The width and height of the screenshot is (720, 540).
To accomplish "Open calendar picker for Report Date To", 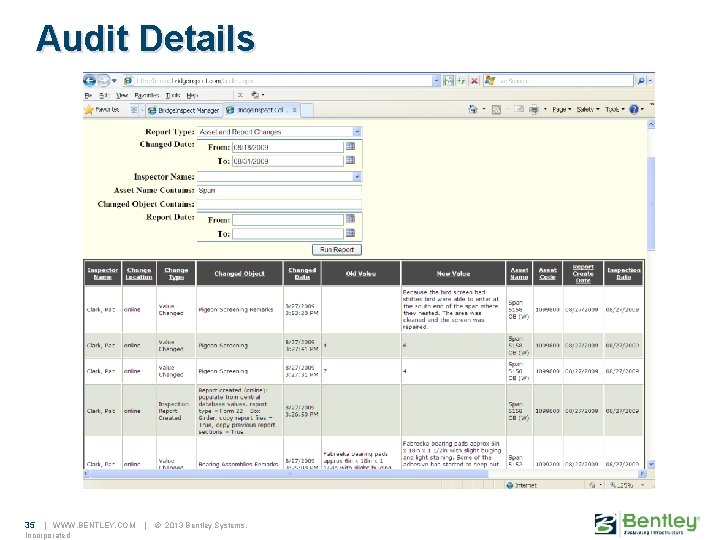I will coord(350,233).
